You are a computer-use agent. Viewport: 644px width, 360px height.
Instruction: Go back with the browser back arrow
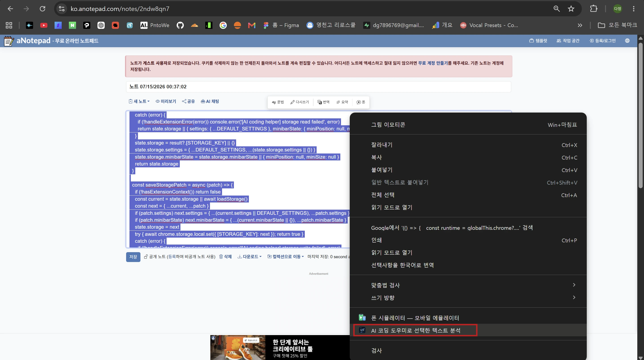point(10,9)
